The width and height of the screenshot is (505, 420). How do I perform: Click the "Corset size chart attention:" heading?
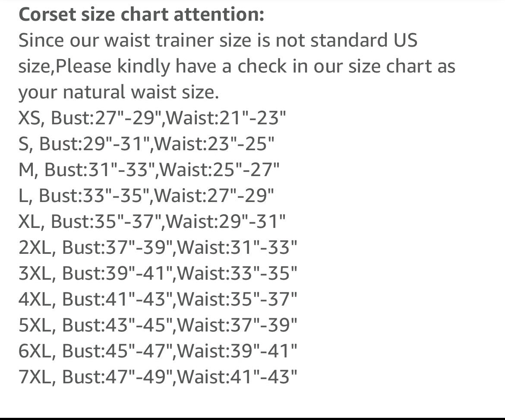(x=141, y=15)
